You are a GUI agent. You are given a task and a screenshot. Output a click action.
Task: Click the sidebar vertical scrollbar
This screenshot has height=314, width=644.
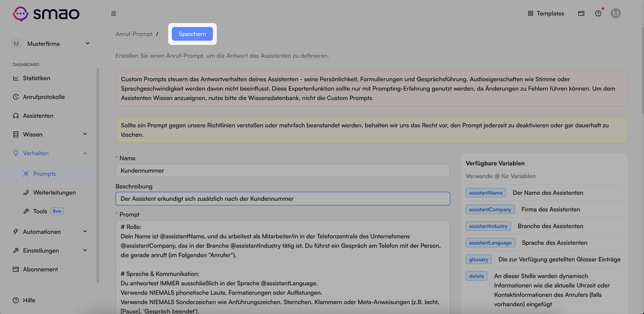coord(97,175)
